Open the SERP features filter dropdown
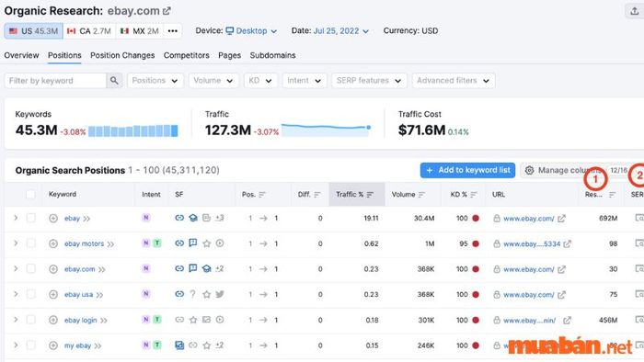Viewport: 644px width, 362px height. coord(369,80)
